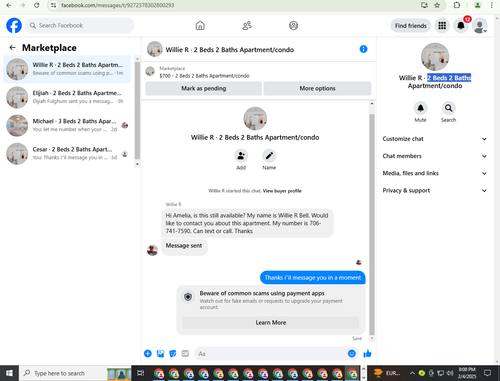
Task: Open the emoji picker
Action: [351, 354]
